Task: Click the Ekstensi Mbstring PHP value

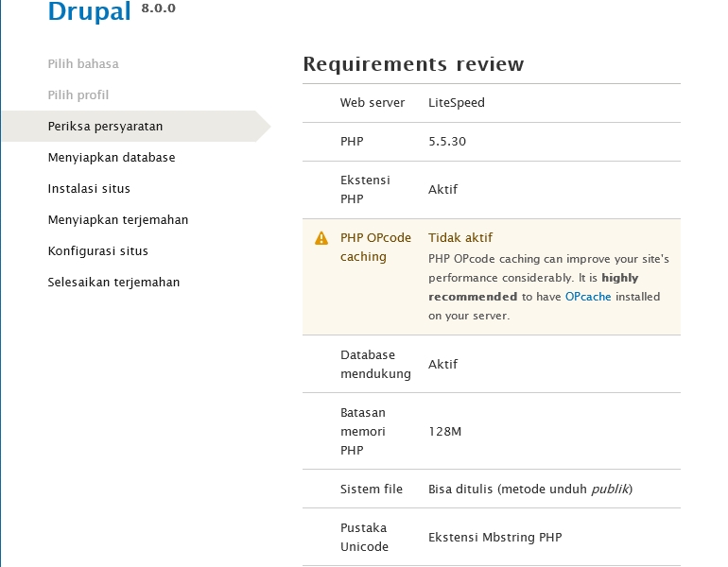Action: point(495,538)
